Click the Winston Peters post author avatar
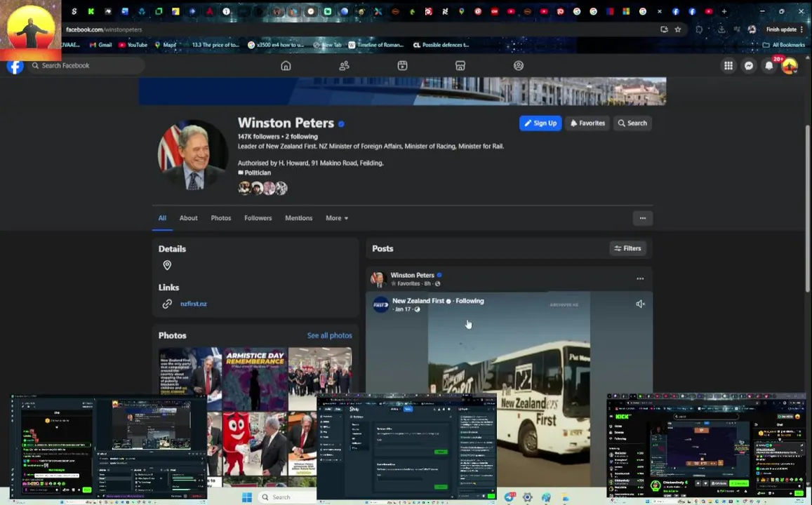 tap(378, 279)
